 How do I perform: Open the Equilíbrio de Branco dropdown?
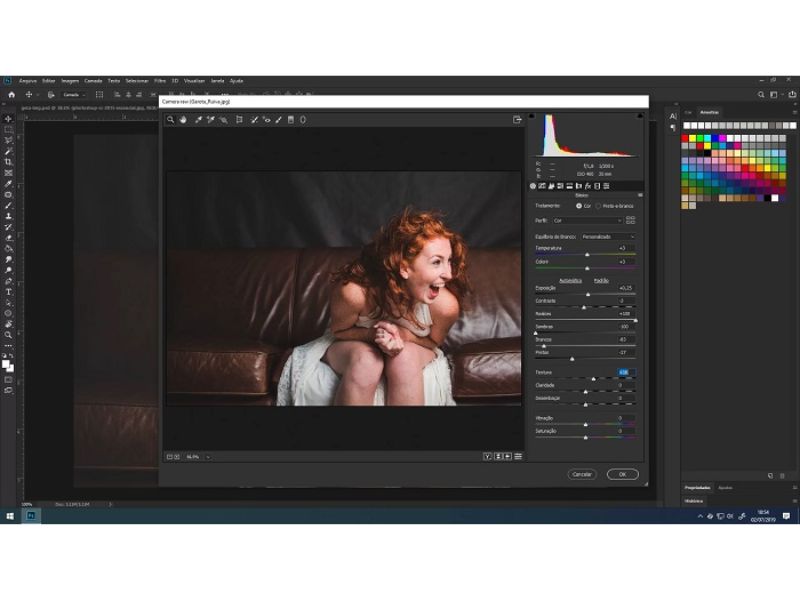pos(610,237)
